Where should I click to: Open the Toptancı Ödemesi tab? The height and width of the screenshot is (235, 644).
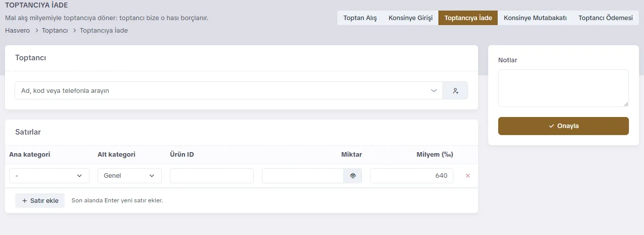coord(605,18)
